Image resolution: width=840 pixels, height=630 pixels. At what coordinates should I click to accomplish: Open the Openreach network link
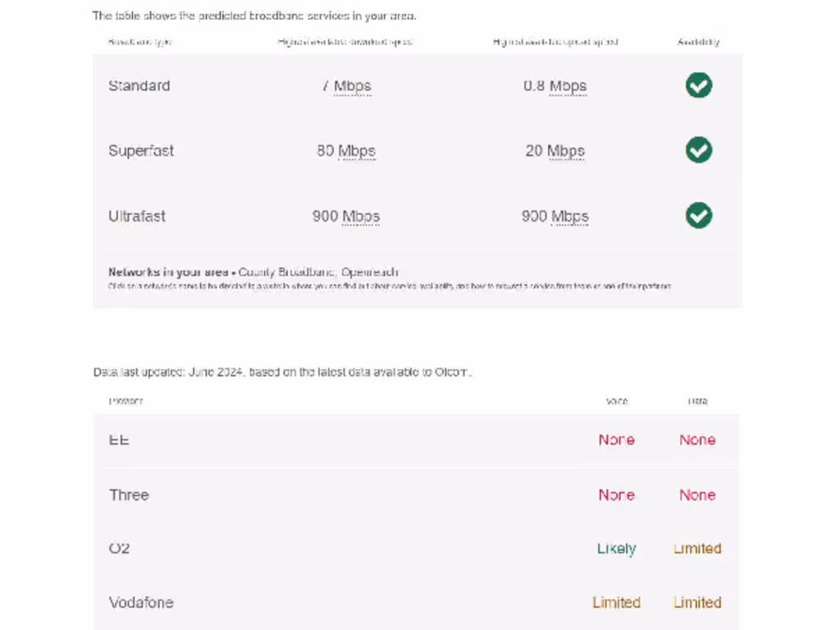370,272
